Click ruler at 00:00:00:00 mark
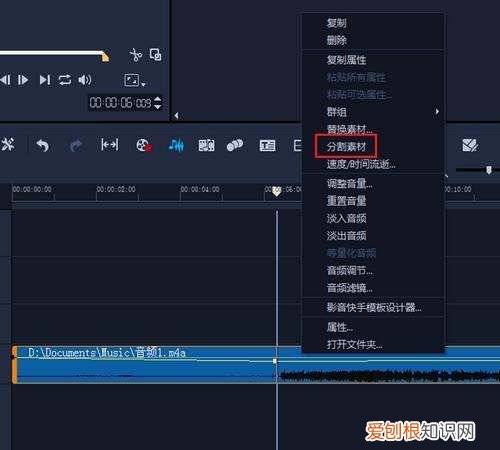500x450 pixels. (x=32, y=189)
